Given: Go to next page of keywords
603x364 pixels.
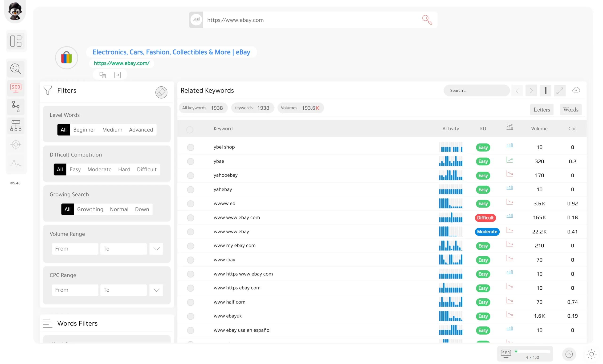Looking at the screenshot, I should pyautogui.click(x=531, y=91).
